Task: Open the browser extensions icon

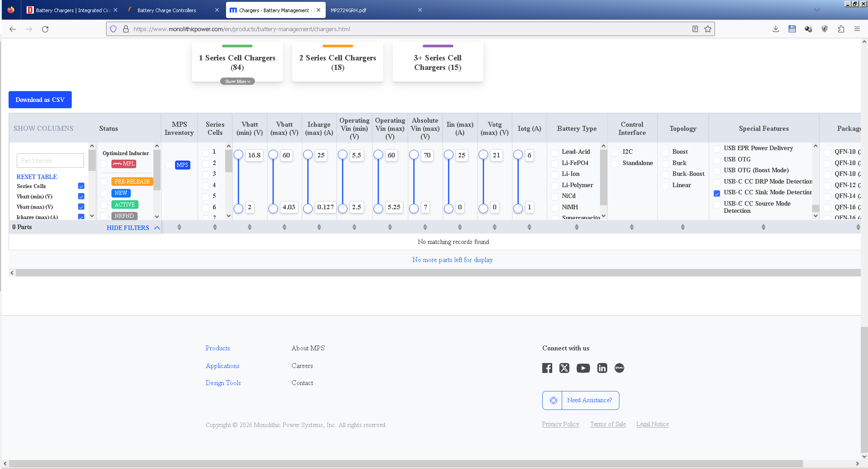Action: click(841, 29)
